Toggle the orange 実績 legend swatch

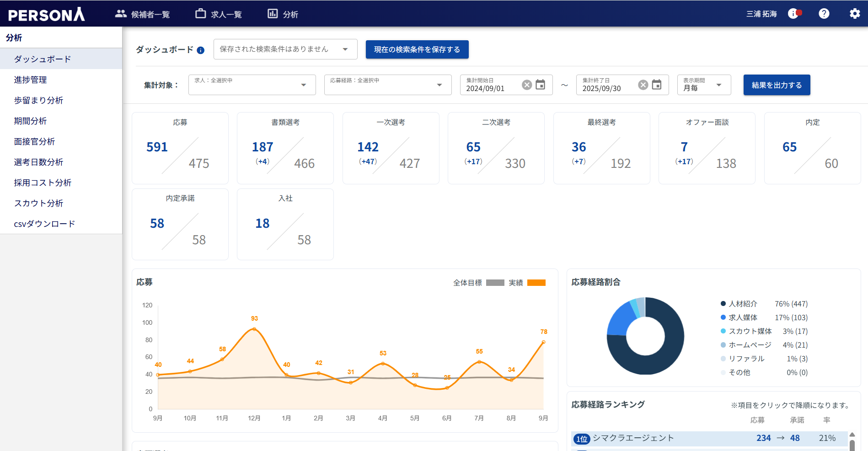coord(536,283)
